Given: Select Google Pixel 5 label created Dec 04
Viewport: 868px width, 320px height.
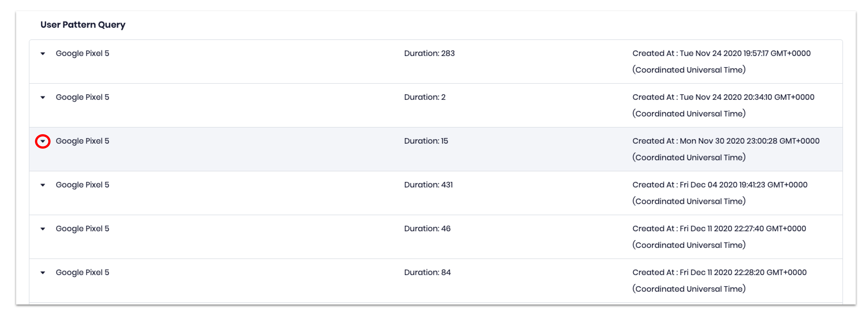Looking at the screenshot, I should [82, 185].
